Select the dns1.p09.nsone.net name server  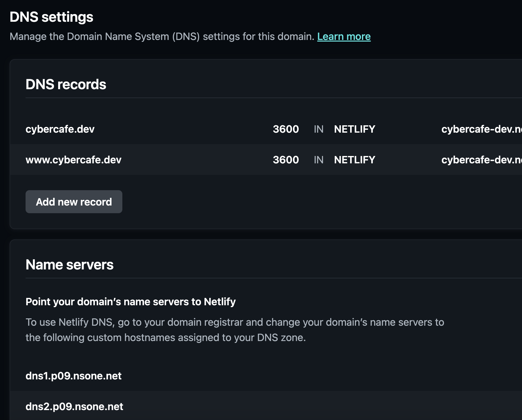point(73,376)
